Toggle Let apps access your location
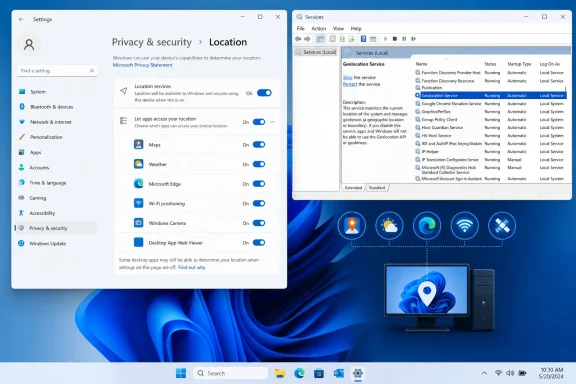 pos(259,122)
